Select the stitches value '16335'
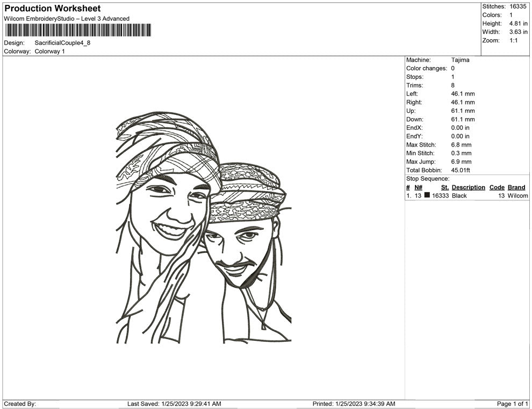The width and height of the screenshot is (532, 409). [517, 6]
